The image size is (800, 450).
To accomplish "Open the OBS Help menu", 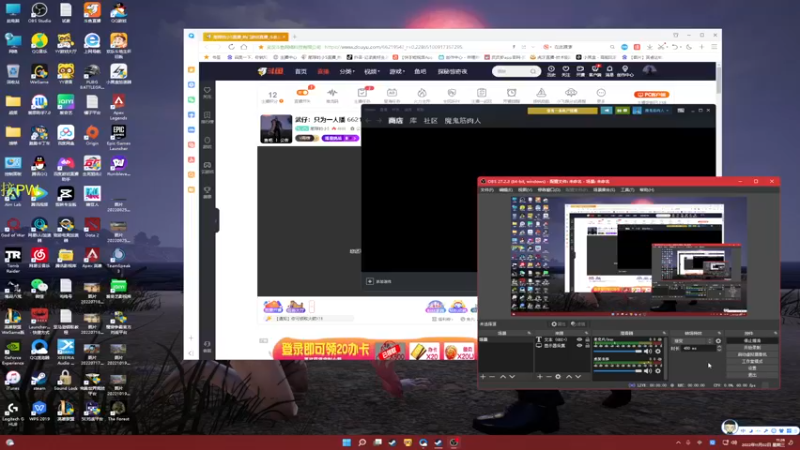I will [646, 190].
